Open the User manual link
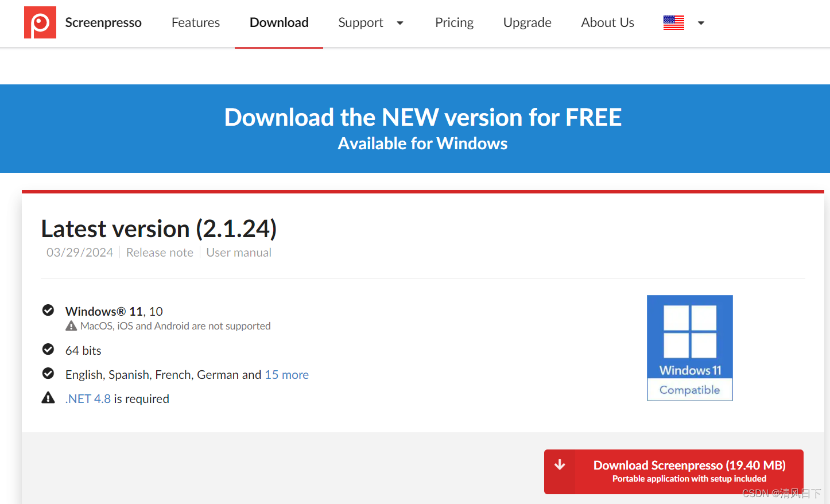 tap(239, 253)
